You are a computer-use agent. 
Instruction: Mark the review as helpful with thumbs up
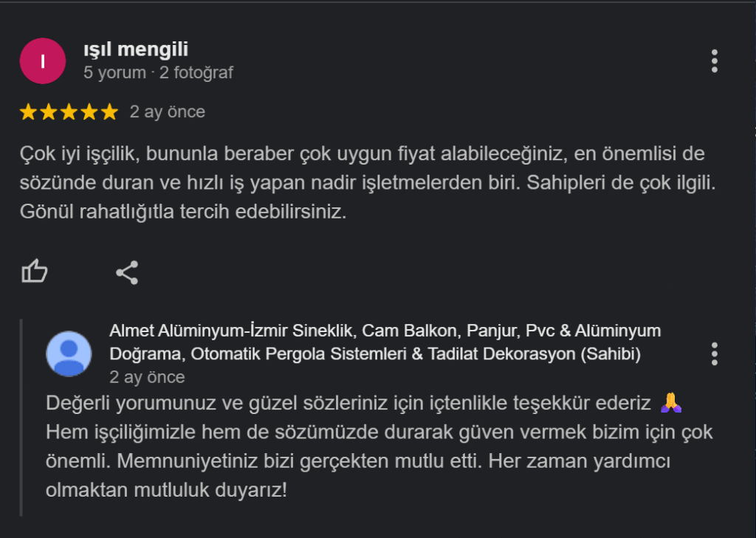tap(35, 272)
